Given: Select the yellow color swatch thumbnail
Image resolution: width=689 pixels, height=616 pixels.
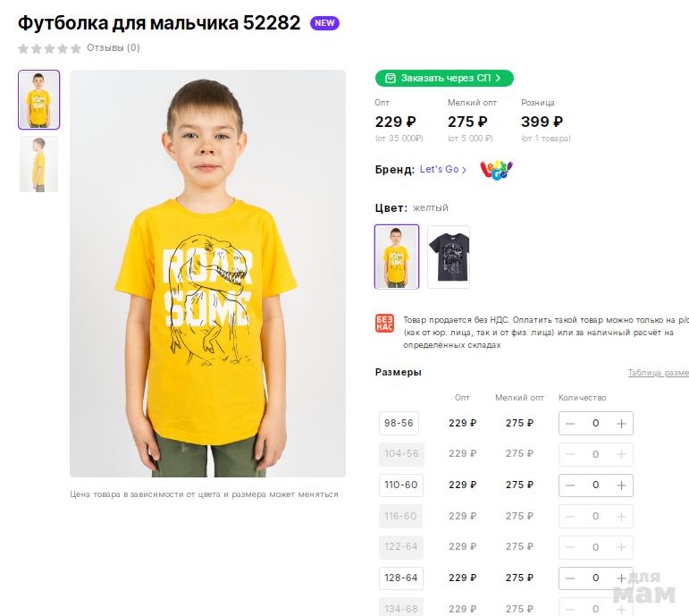Looking at the screenshot, I should pyautogui.click(x=397, y=257).
